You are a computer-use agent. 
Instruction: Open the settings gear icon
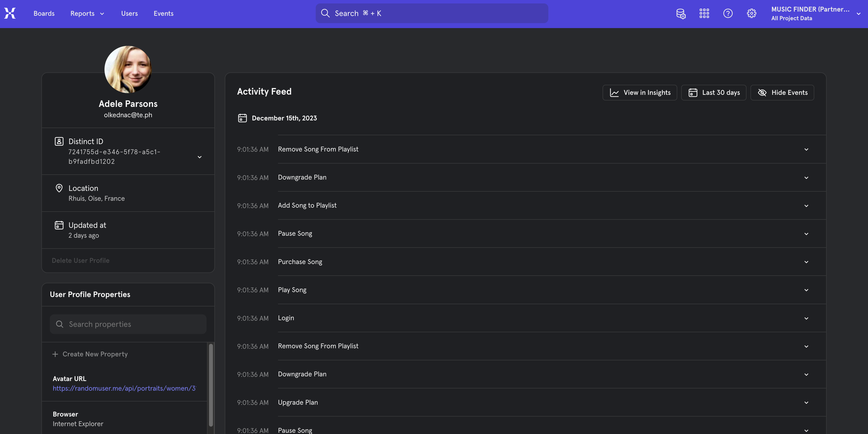751,14
